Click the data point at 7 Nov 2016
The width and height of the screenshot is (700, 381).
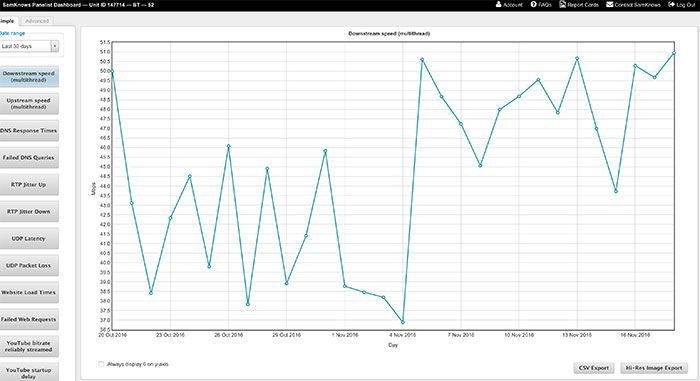[x=461, y=124]
